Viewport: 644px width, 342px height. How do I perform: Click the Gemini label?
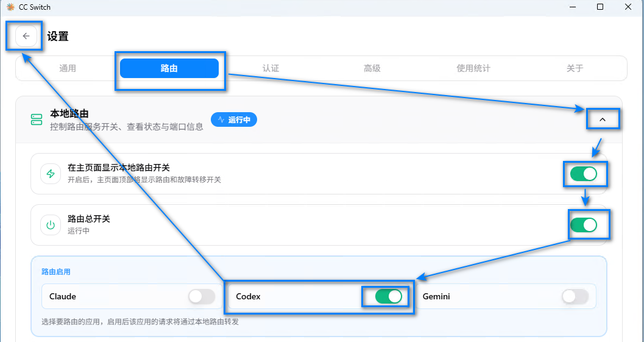436,296
